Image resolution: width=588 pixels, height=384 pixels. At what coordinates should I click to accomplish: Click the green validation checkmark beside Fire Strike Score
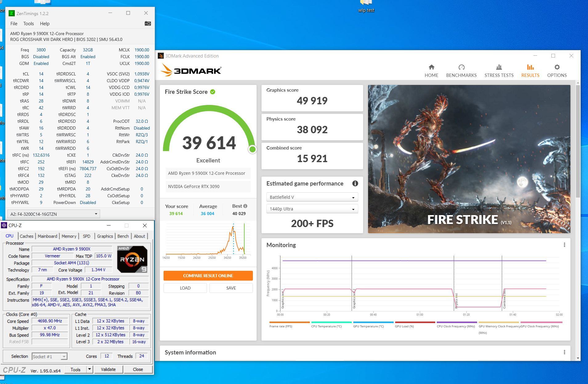213,92
